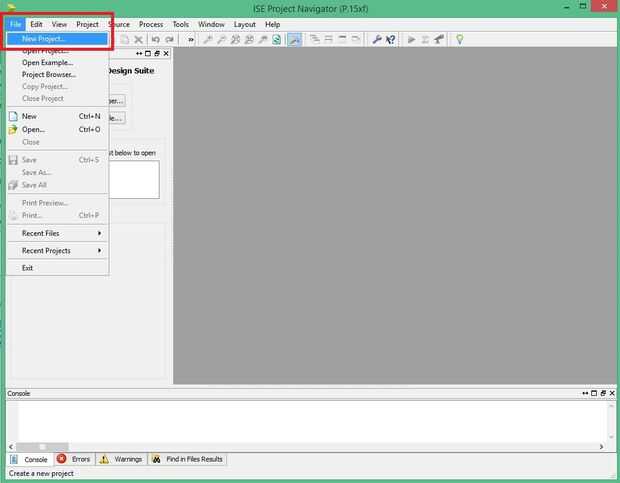Toggle Start panel slide-out arrows icon

click(139, 53)
